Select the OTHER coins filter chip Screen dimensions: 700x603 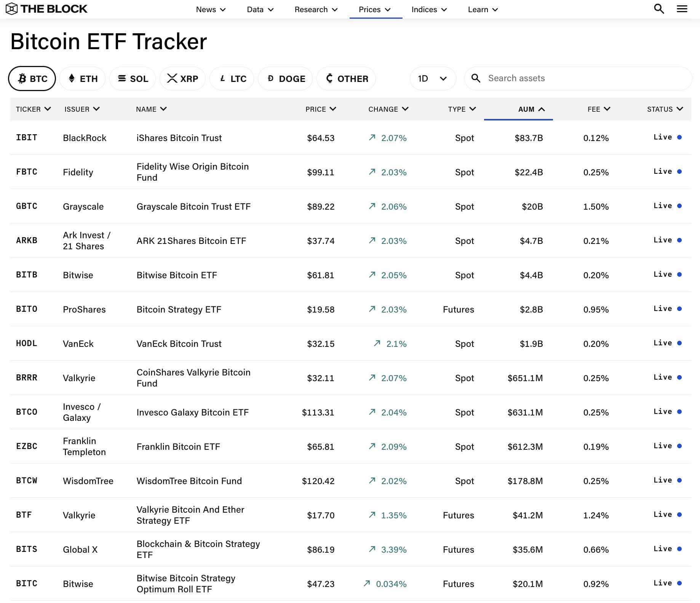coord(346,79)
